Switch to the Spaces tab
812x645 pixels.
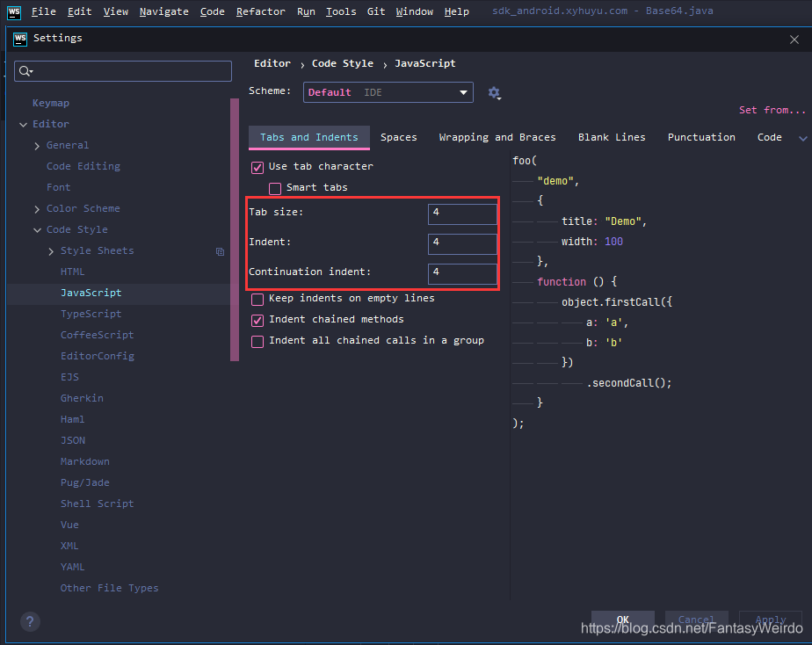(398, 137)
